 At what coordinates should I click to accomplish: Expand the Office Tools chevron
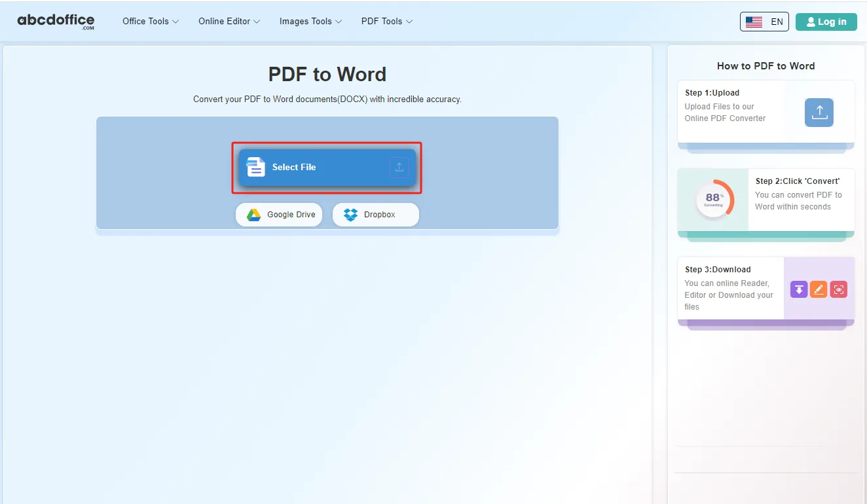tap(175, 22)
